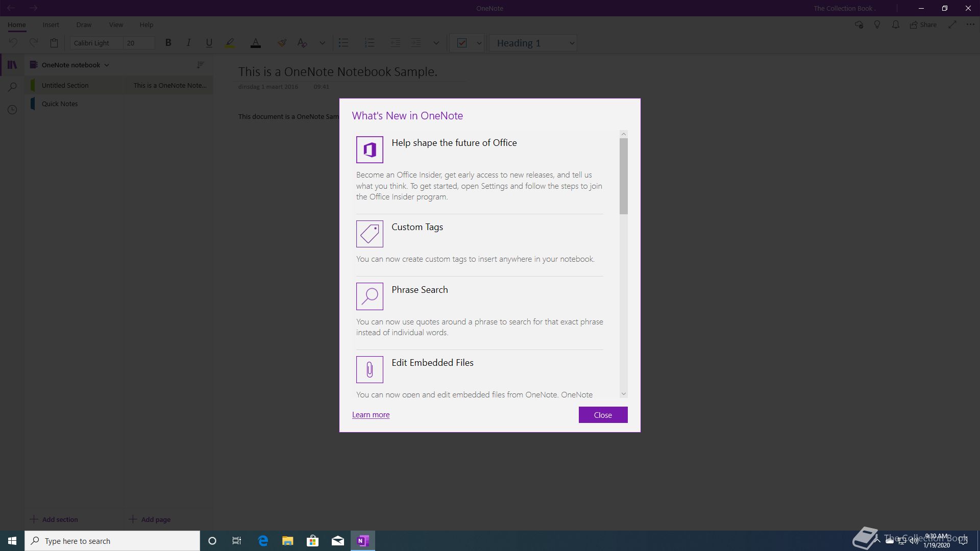Viewport: 980px width, 551px height.
Task: Apply font color with the A icon
Action: tap(256, 43)
